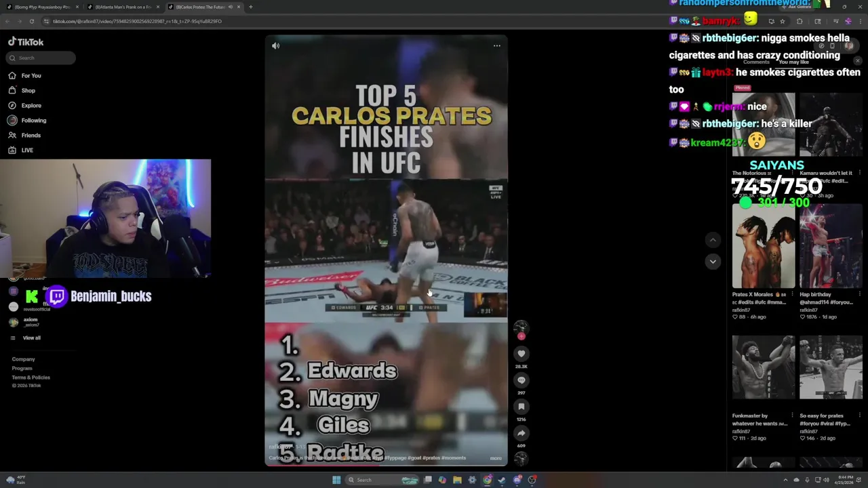Viewport: 868px width, 488px height.
Task: Share the video with arrow icon
Action: coord(521,432)
